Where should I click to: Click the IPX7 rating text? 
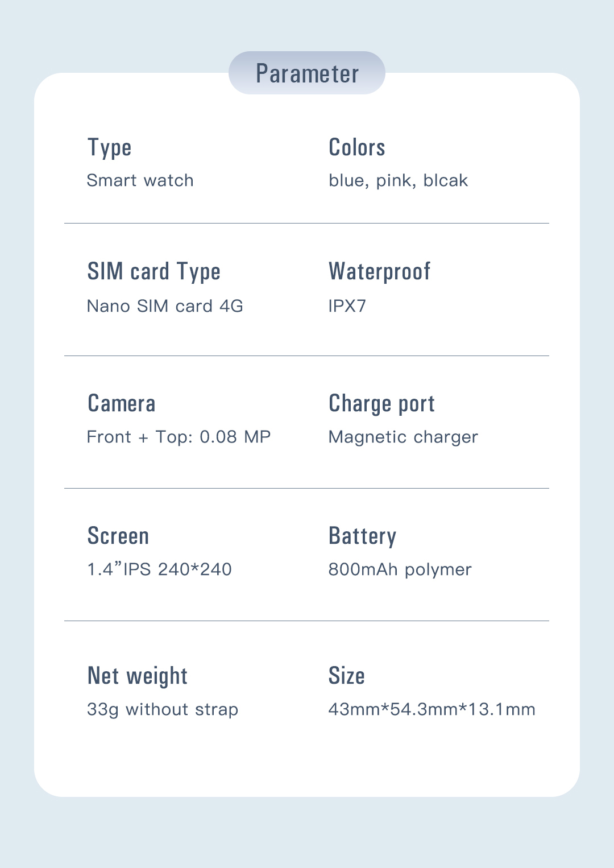pos(347,306)
